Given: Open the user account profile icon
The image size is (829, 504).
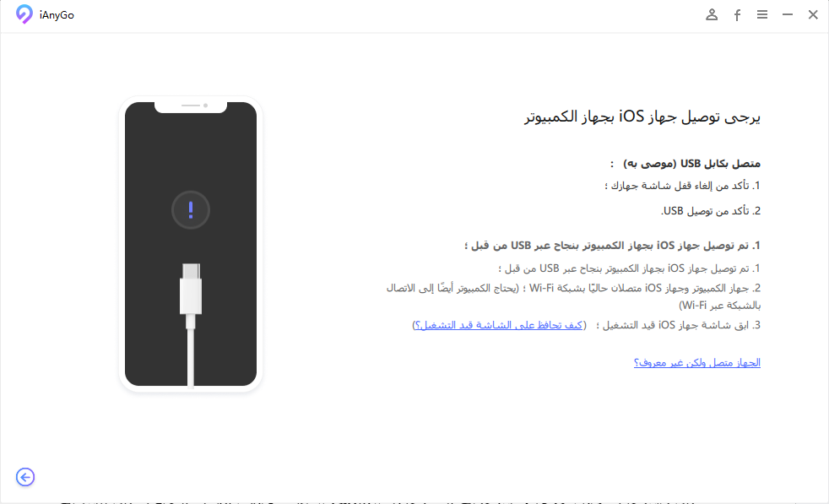Looking at the screenshot, I should click(x=712, y=15).
